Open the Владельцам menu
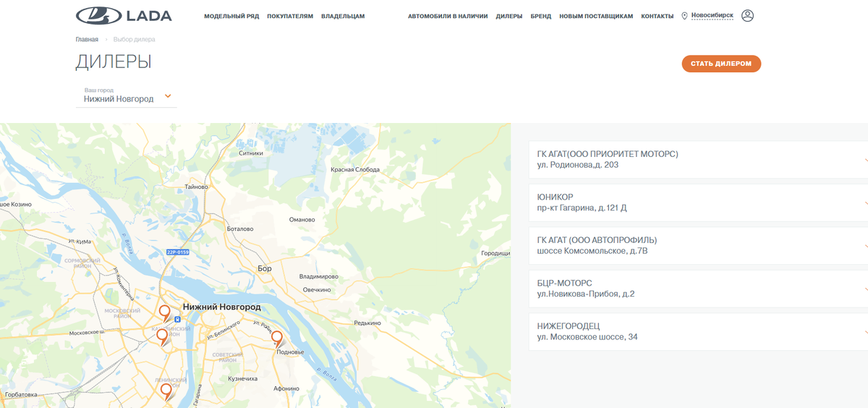The width and height of the screenshot is (868, 408). pyautogui.click(x=343, y=16)
